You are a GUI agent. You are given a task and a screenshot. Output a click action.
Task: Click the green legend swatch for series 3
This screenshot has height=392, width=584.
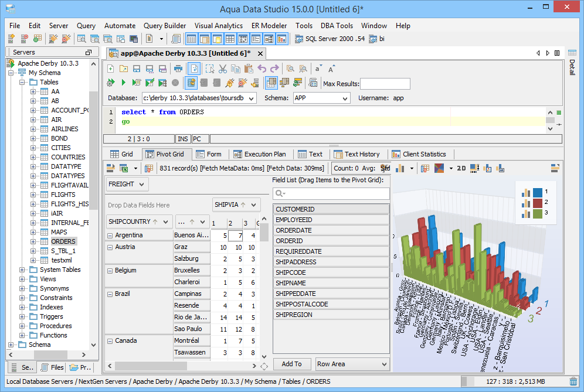538,214
